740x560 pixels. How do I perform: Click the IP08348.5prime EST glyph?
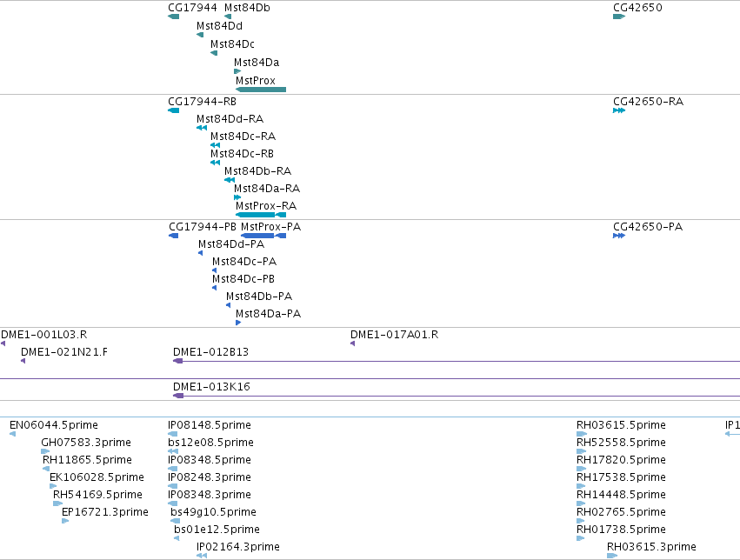coord(173,470)
